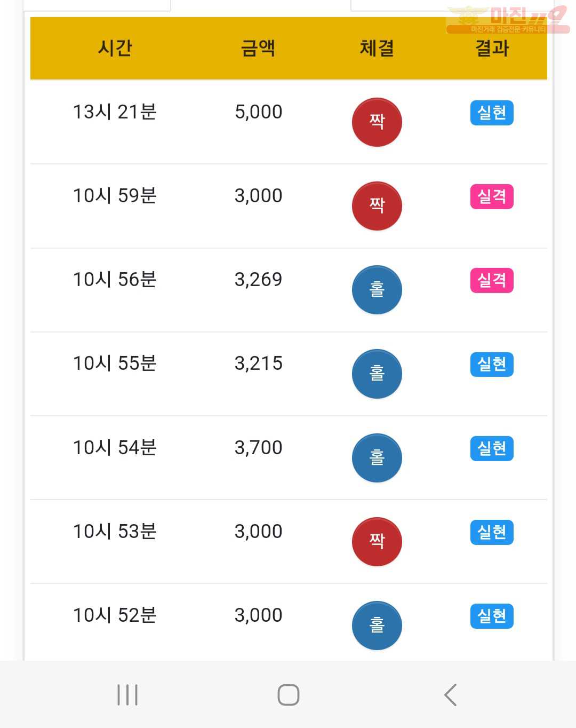Click the 실현 badge for 10시 55분

click(492, 364)
